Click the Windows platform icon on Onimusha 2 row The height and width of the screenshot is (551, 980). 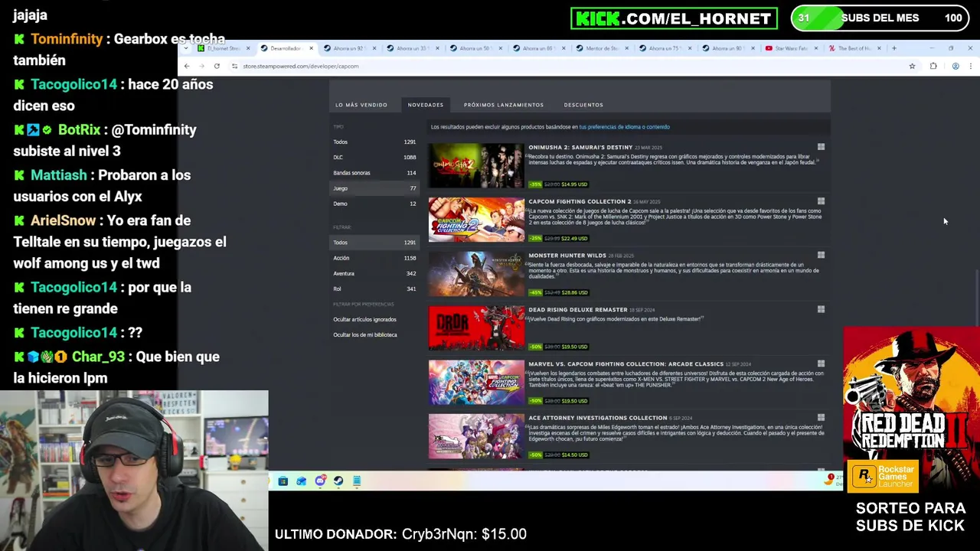tap(821, 147)
